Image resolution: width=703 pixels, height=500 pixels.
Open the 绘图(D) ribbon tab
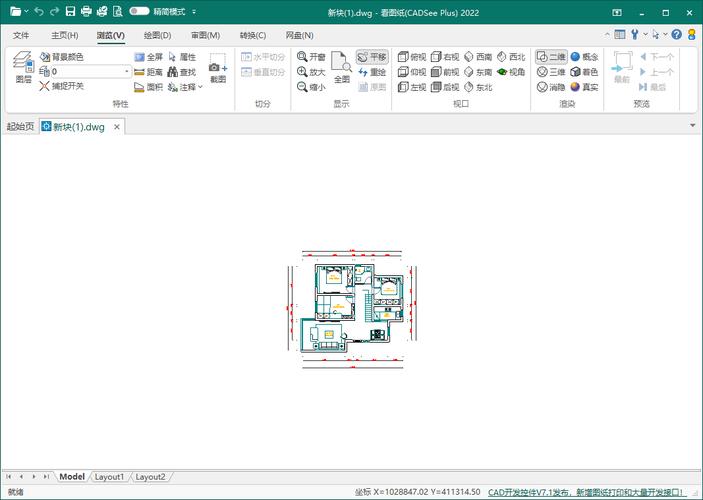pyautogui.click(x=157, y=35)
